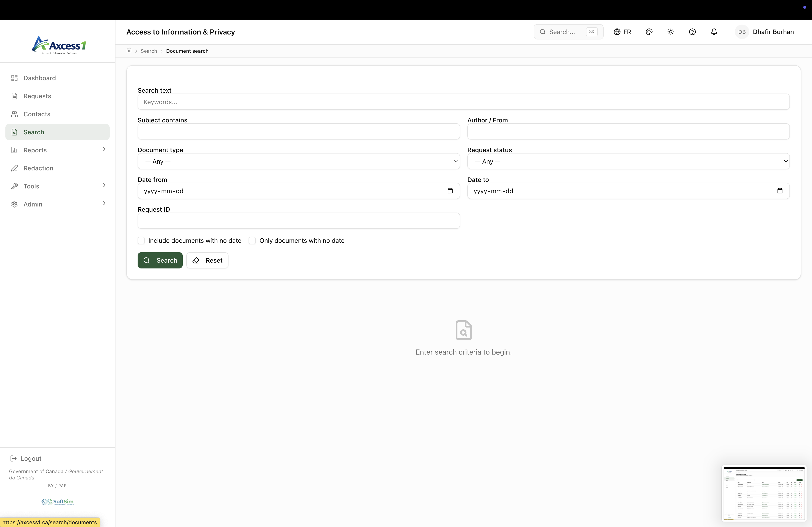The width and height of the screenshot is (812, 527).
Task: Open the Request status dropdown
Action: pyautogui.click(x=628, y=161)
